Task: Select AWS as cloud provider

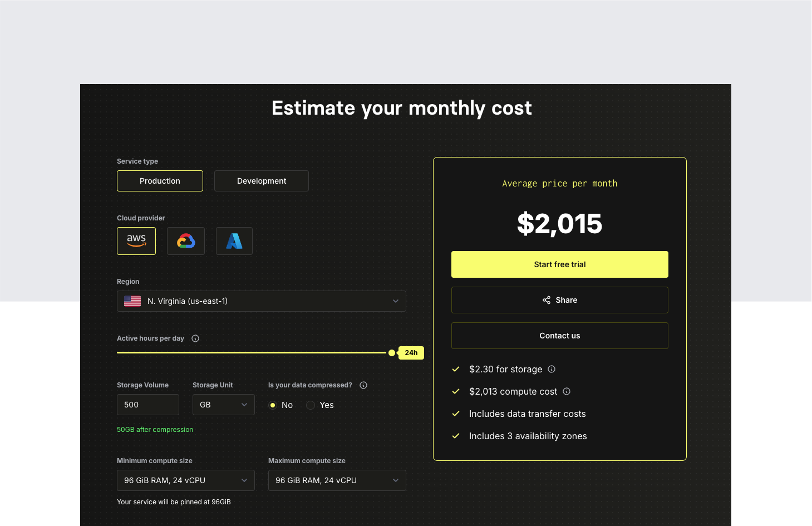Action: tap(136, 241)
